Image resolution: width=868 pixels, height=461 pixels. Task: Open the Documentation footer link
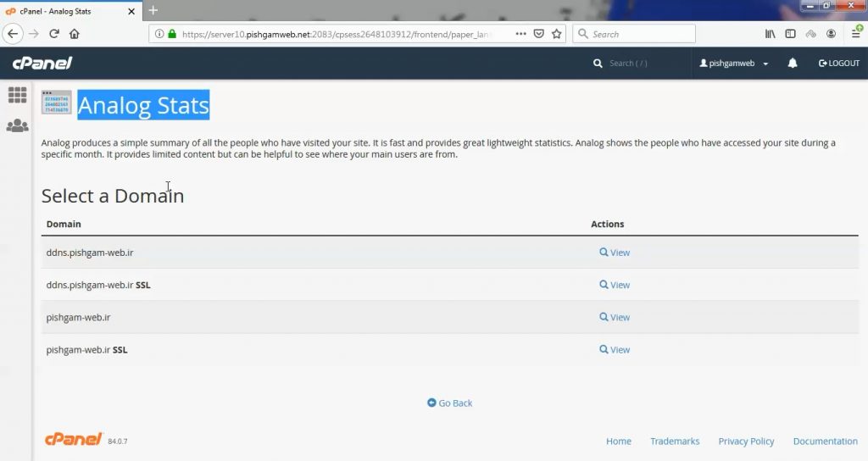click(x=826, y=441)
